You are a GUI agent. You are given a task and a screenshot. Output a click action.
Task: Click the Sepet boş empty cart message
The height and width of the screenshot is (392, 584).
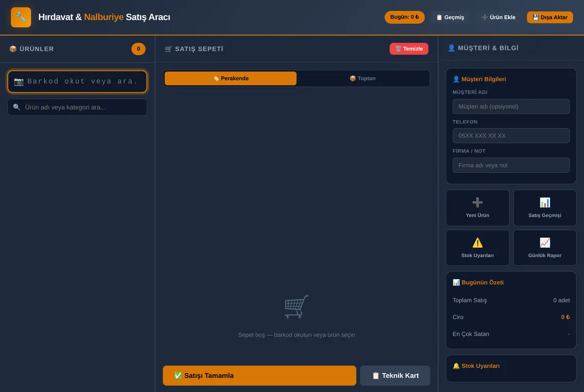pyautogui.click(x=296, y=335)
